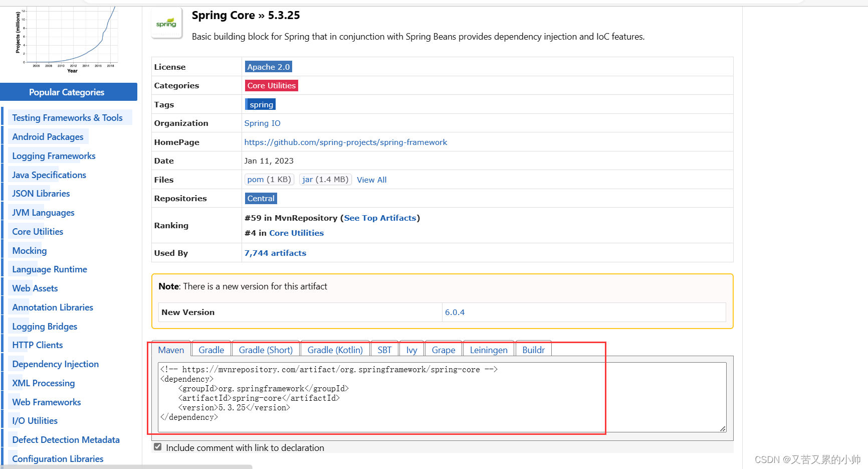The height and width of the screenshot is (469, 868).
Task: Open Web Assets category
Action: 35,288
